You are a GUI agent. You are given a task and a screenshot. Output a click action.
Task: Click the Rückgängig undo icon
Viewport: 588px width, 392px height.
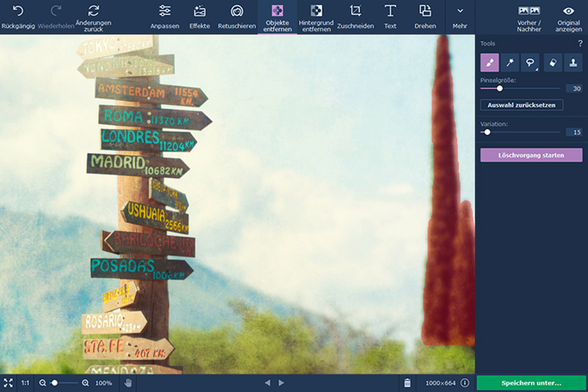pos(18,11)
